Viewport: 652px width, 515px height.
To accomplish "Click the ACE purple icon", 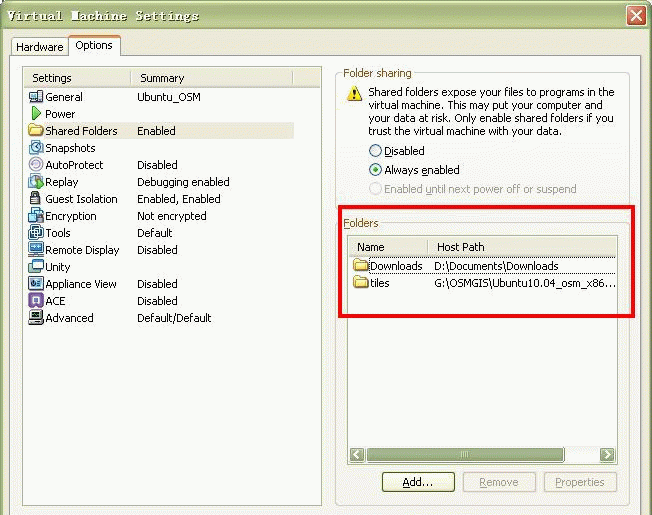I will point(36,300).
